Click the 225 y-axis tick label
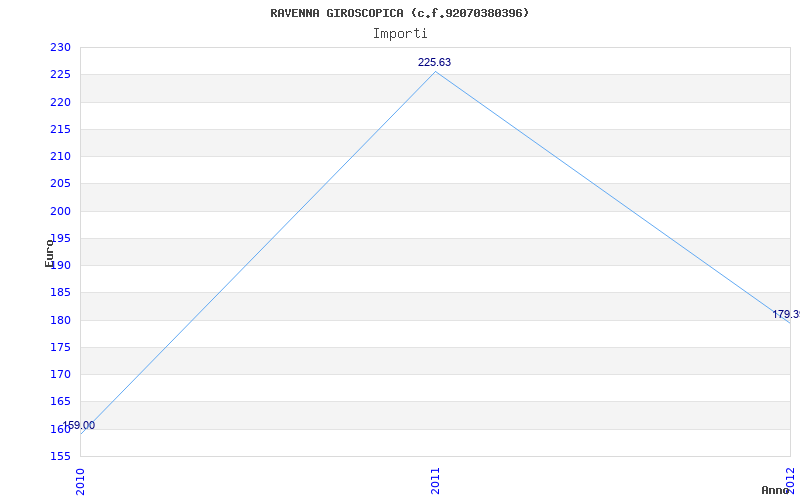 pyautogui.click(x=60, y=75)
